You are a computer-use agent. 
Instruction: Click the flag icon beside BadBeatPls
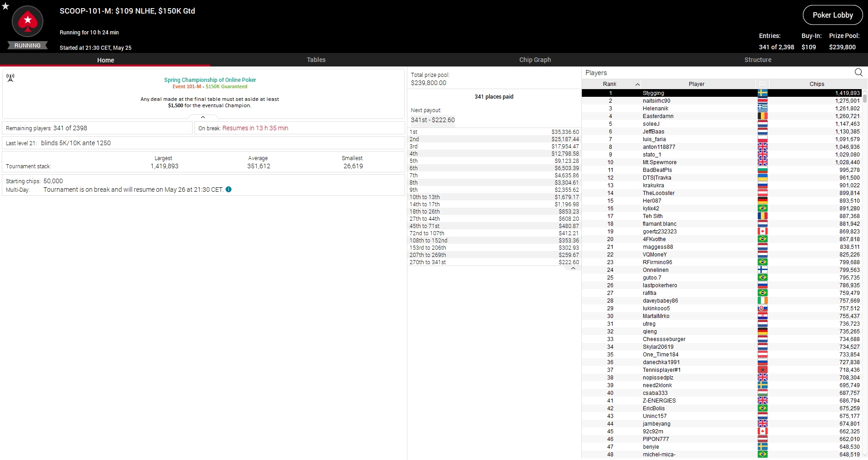[763, 170]
